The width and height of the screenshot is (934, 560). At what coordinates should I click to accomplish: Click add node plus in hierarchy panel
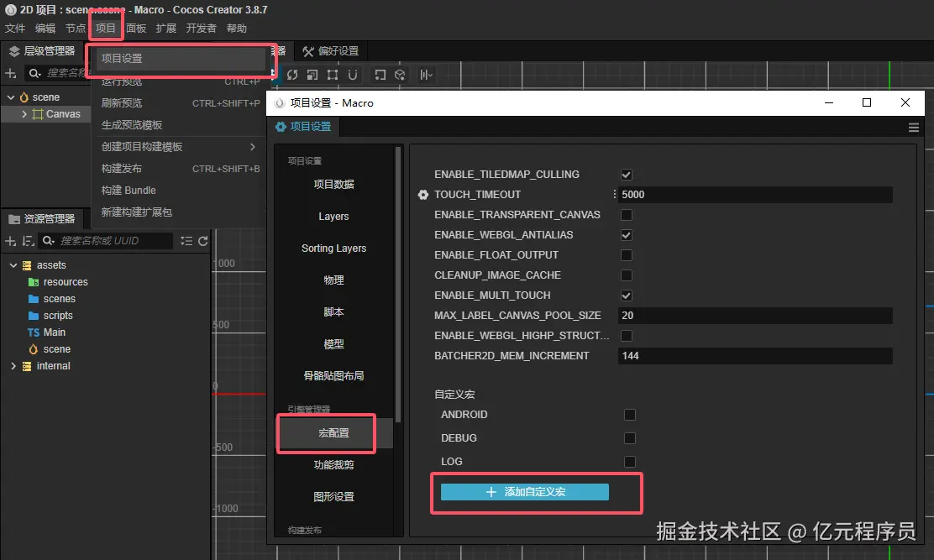coord(11,73)
